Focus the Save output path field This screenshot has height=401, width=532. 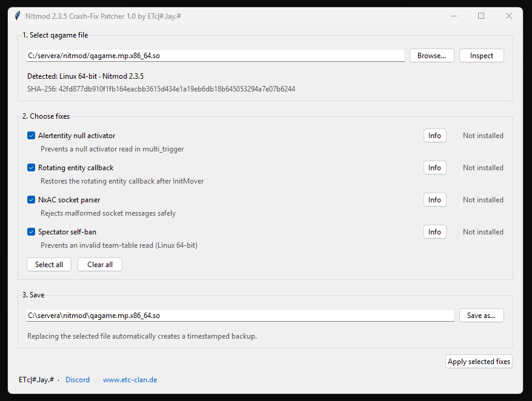pyautogui.click(x=241, y=316)
